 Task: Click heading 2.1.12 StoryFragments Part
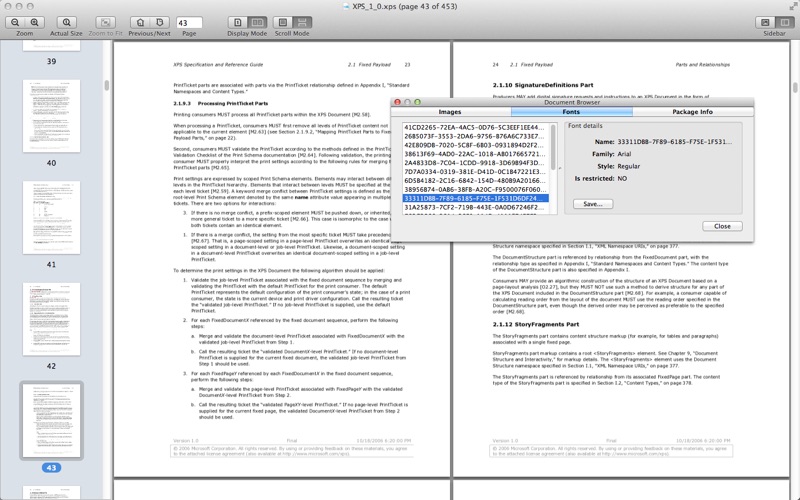[536, 324]
